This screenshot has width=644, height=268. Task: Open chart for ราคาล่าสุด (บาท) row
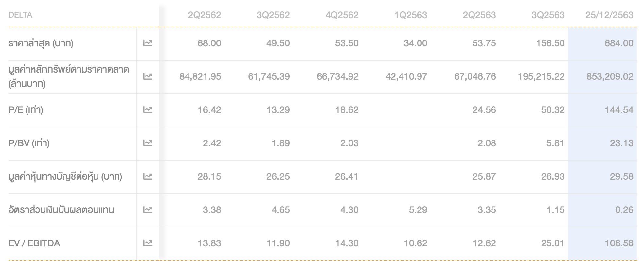click(148, 43)
